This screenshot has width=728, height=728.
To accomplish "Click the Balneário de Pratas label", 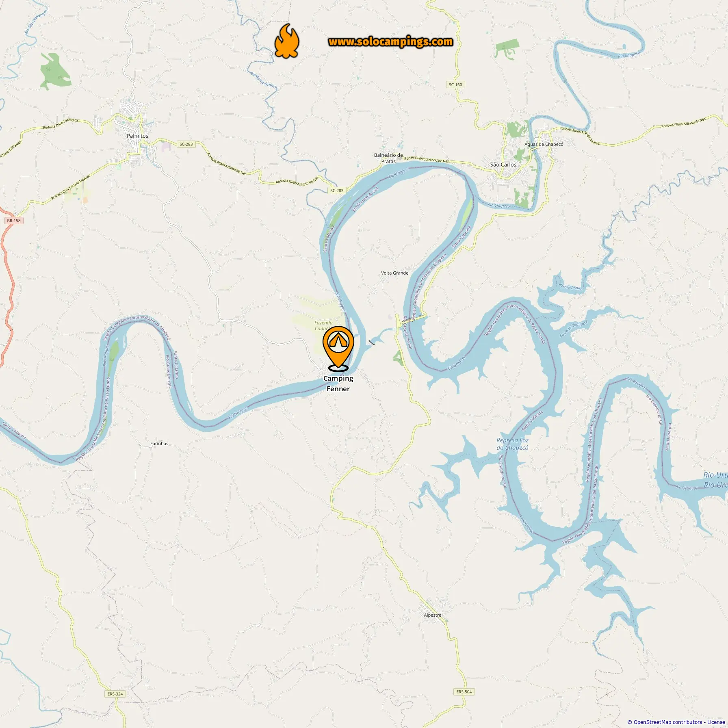I will click(388, 158).
